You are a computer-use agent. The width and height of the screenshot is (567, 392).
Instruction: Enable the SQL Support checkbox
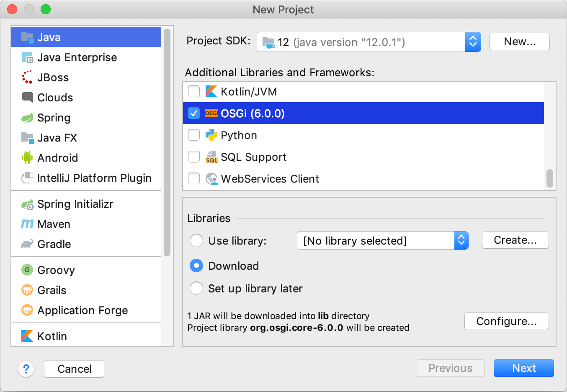194,157
